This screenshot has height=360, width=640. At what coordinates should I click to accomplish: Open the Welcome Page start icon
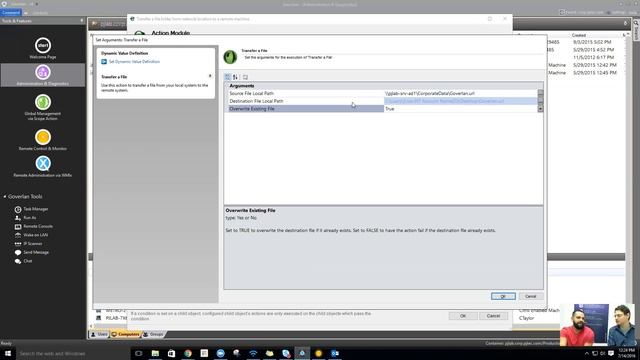tap(43, 45)
